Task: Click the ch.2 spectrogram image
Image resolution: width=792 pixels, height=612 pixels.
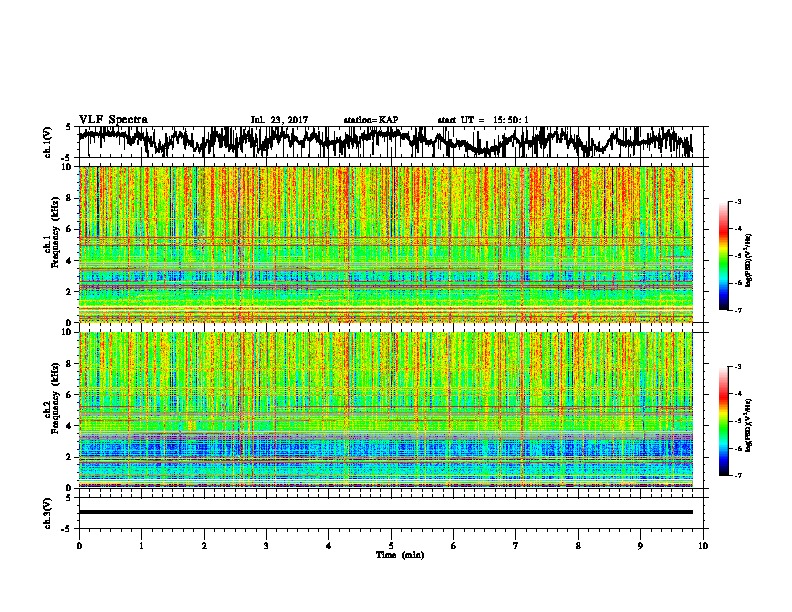Action: (x=385, y=410)
